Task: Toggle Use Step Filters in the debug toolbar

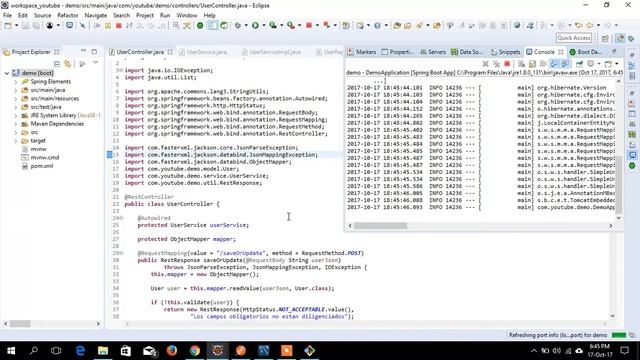Action: tap(187, 25)
